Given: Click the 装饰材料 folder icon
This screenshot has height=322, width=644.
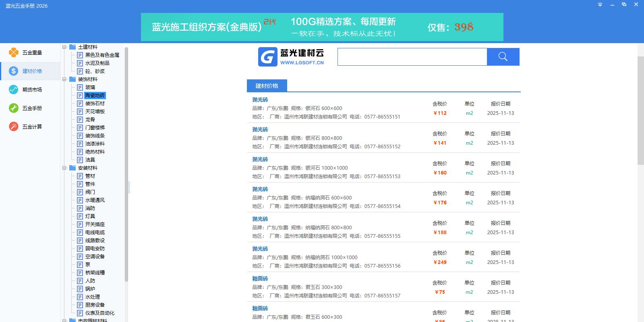Looking at the screenshot, I should click(72, 79).
